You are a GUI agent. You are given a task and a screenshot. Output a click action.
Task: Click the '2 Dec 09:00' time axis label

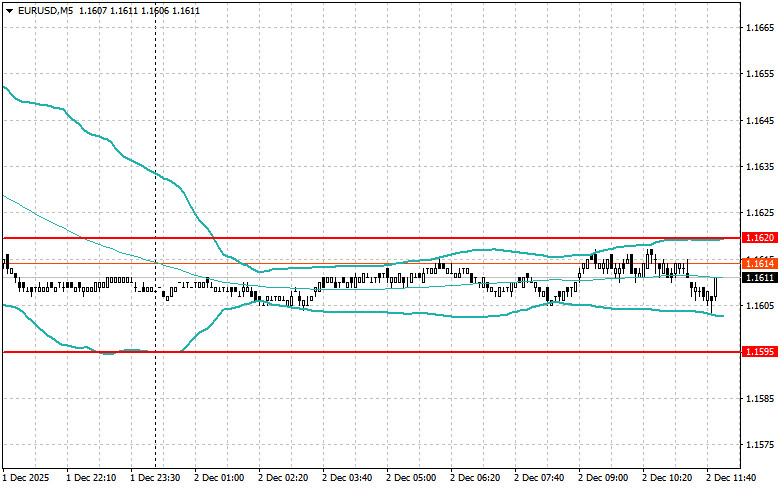(x=603, y=478)
